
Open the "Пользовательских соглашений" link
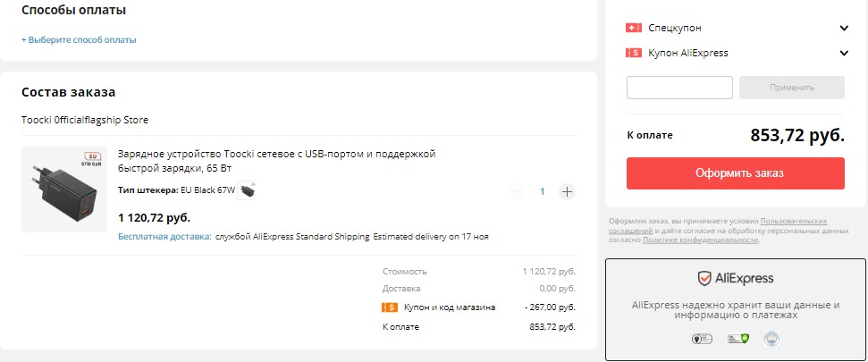click(x=793, y=221)
